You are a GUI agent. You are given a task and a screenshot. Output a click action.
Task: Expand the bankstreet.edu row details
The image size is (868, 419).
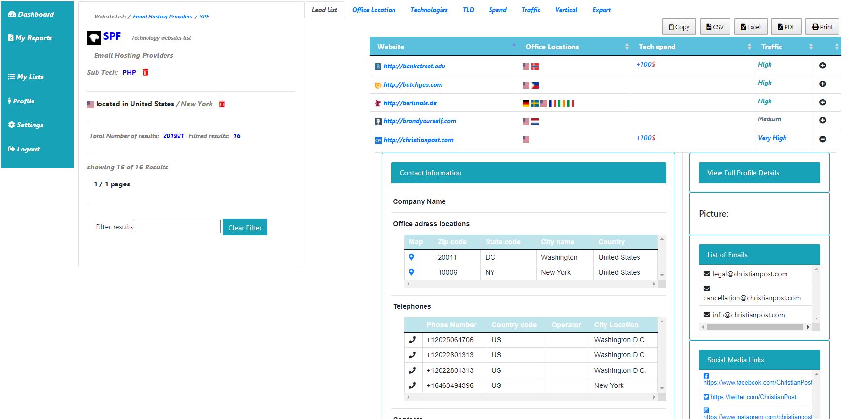coord(822,66)
